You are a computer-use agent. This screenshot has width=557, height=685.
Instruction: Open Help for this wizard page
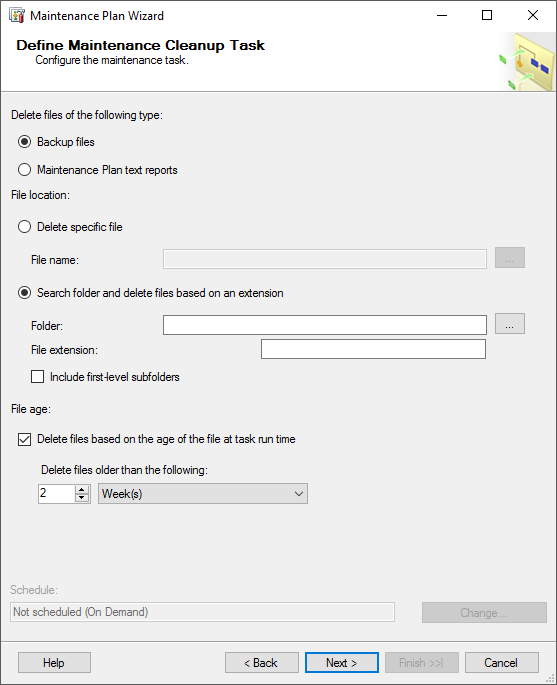pyautogui.click(x=54, y=663)
